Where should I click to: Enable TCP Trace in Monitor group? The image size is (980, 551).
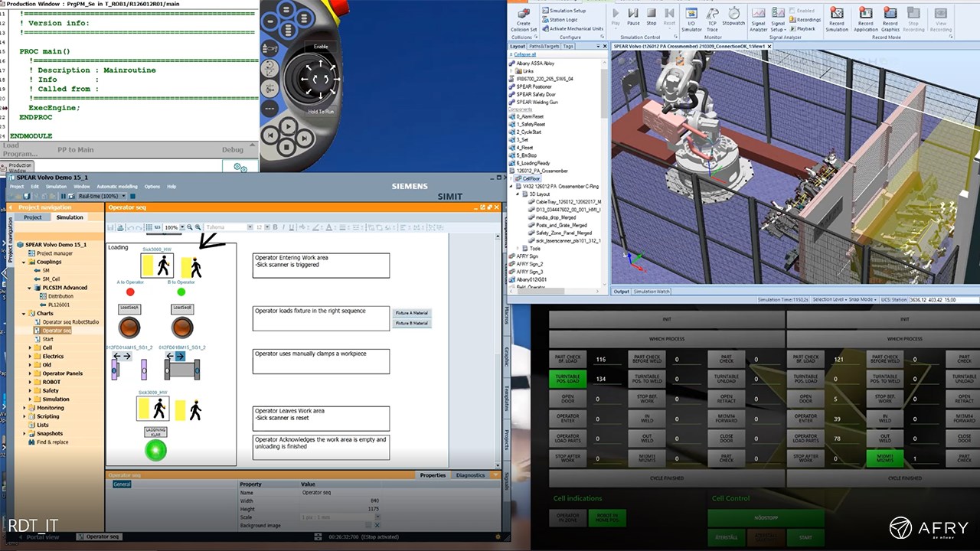tap(712, 20)
